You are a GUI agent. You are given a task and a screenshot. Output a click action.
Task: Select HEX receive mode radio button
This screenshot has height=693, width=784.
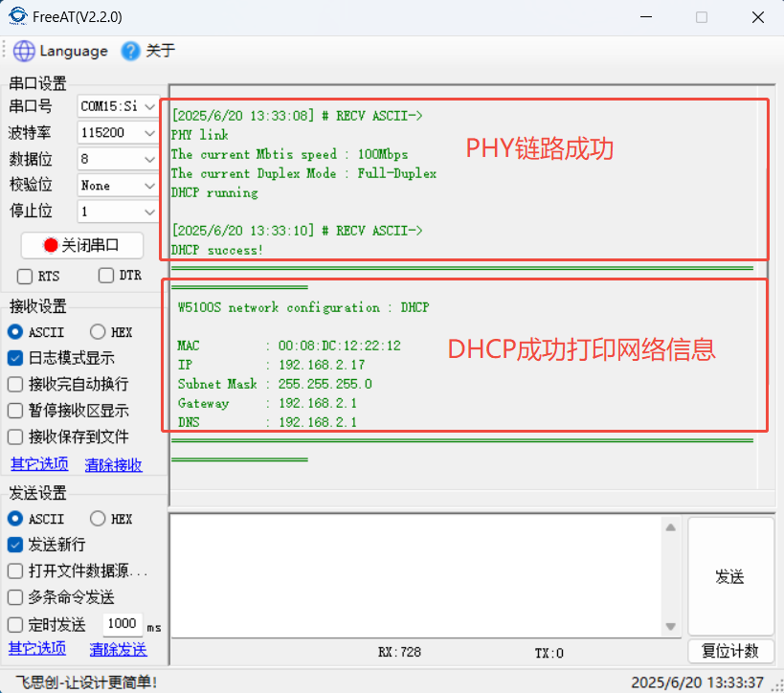coord(98,332)
